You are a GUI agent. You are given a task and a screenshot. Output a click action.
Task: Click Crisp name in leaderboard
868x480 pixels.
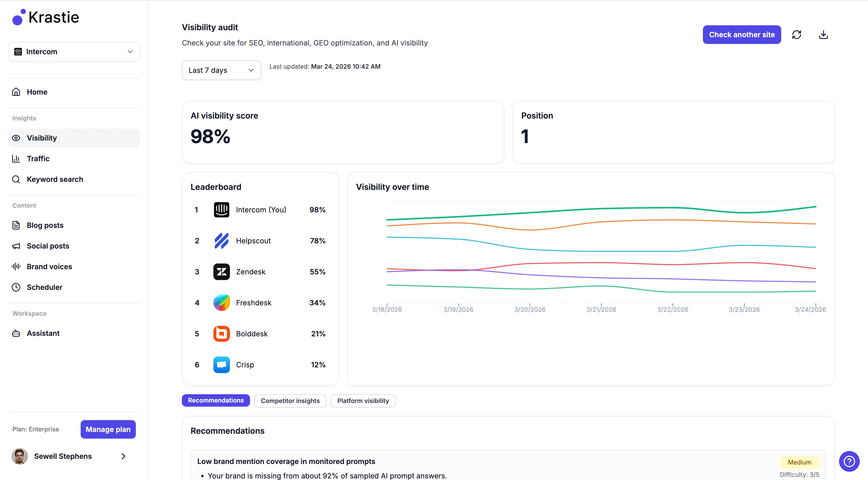(x=245, y=365)
